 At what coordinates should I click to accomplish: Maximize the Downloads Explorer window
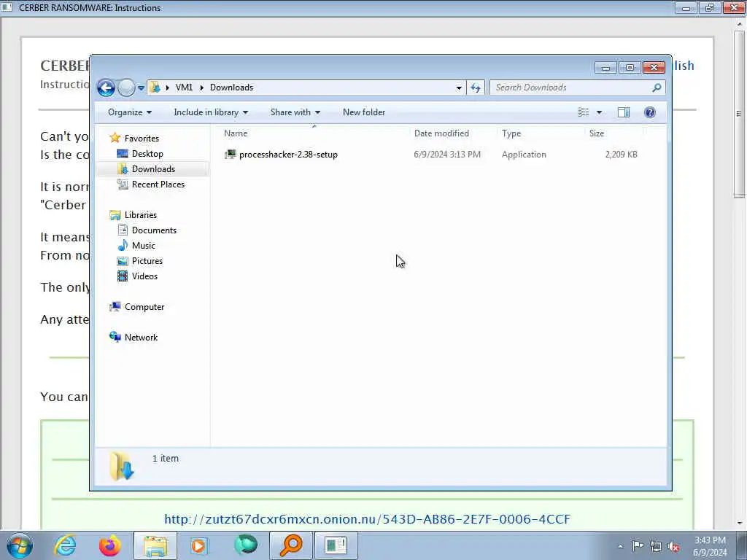pyautogui.click(x=630, y=68)
